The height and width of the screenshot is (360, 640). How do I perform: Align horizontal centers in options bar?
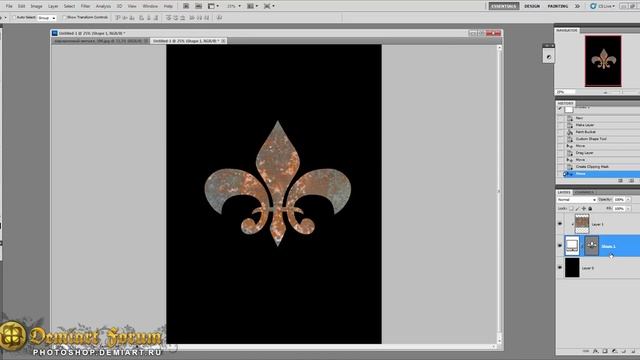click(149, 18)
